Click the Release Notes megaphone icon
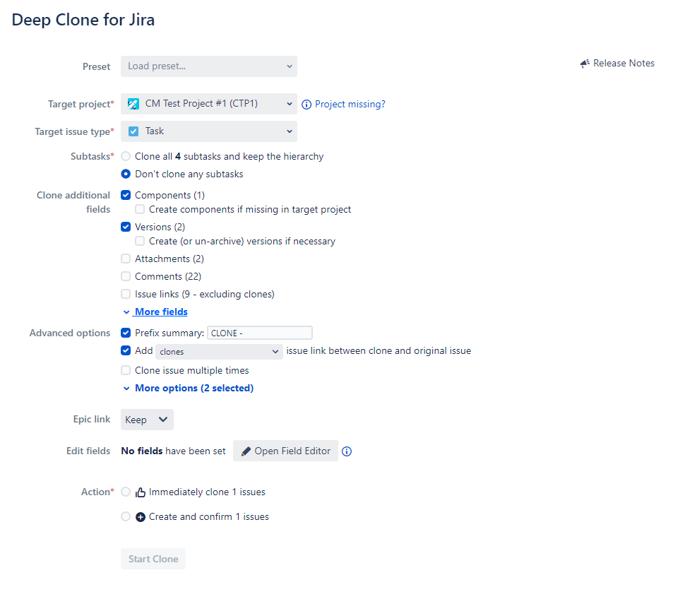Viewport: 673px width, 616px height. tap(585, 63)
